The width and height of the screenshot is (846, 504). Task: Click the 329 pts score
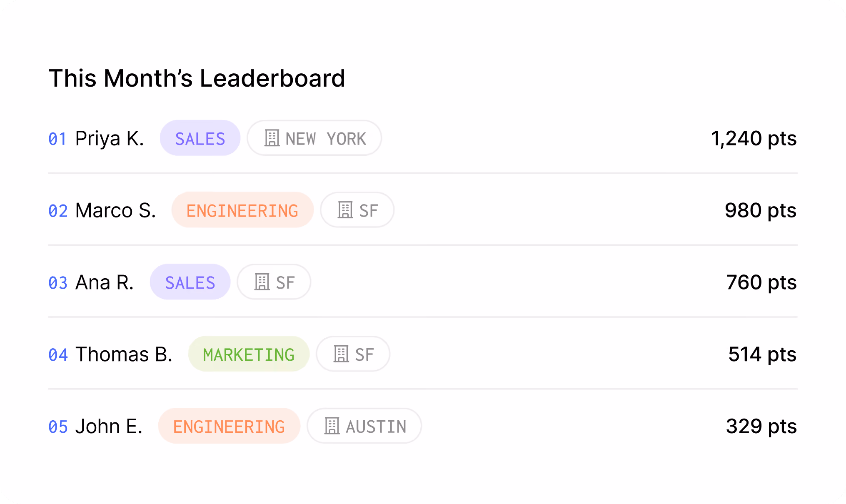tap(761, 427)
